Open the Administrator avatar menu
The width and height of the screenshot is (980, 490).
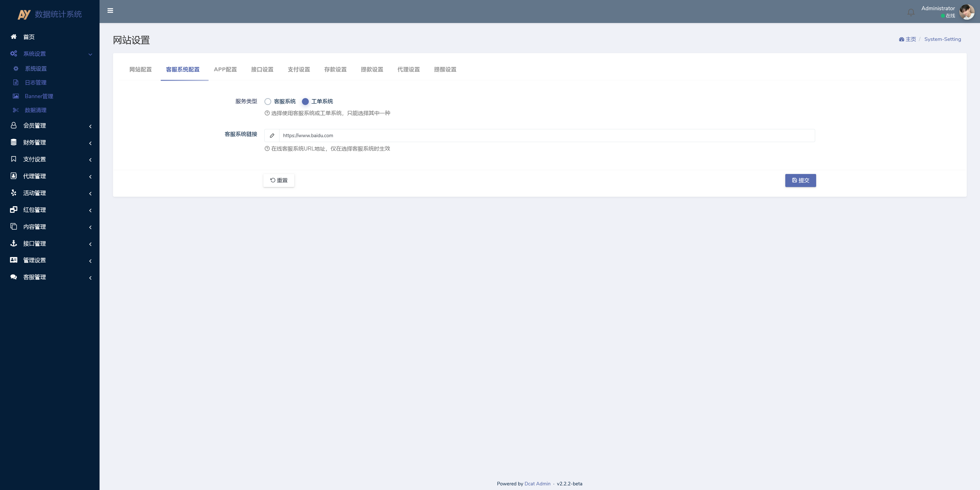coord(966,12)
